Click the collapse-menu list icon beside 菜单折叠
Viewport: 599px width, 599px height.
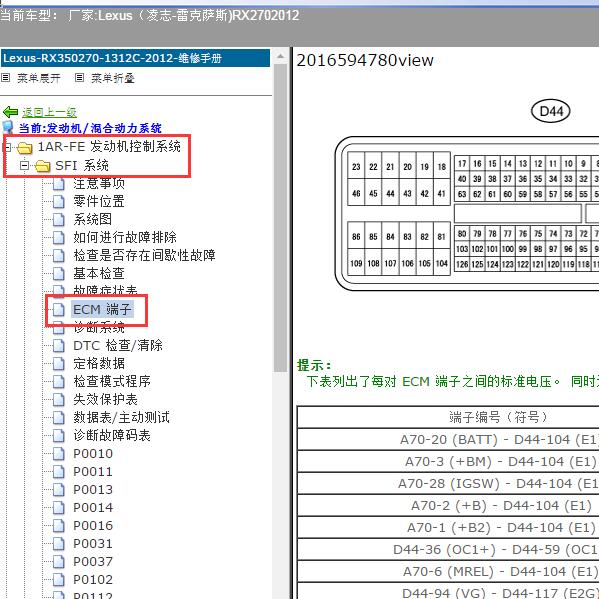pos(79,78)
